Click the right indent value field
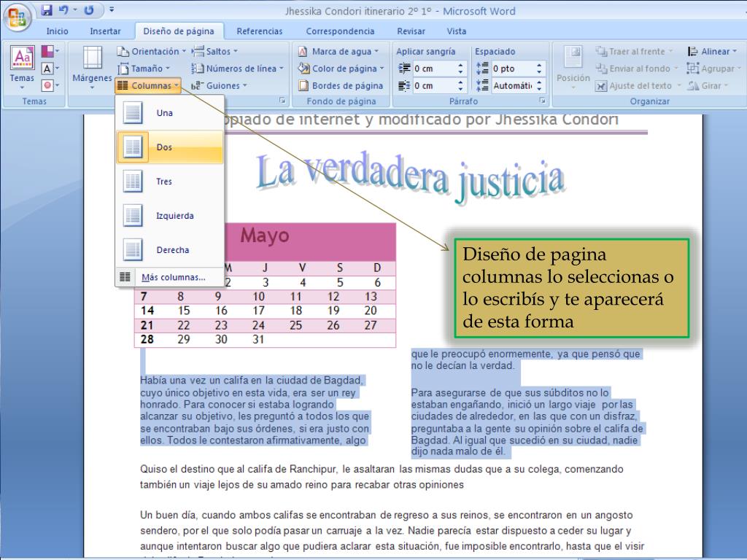Viewport: 747px width, 560px height. click(433, 86)
